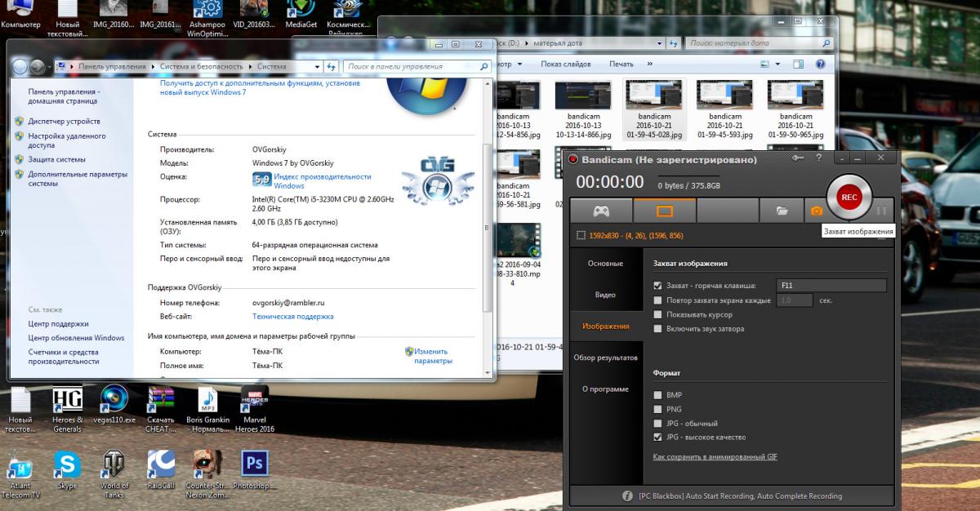Open the Photoshop desktop shortcut
The width and height of the screenshot is (980, 511).
click(x=255, y=466)
